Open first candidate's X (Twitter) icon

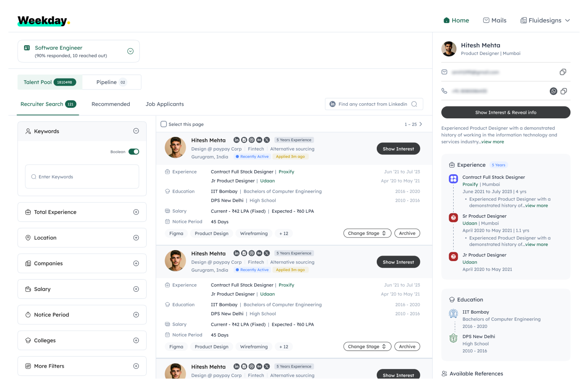point(267,140)
